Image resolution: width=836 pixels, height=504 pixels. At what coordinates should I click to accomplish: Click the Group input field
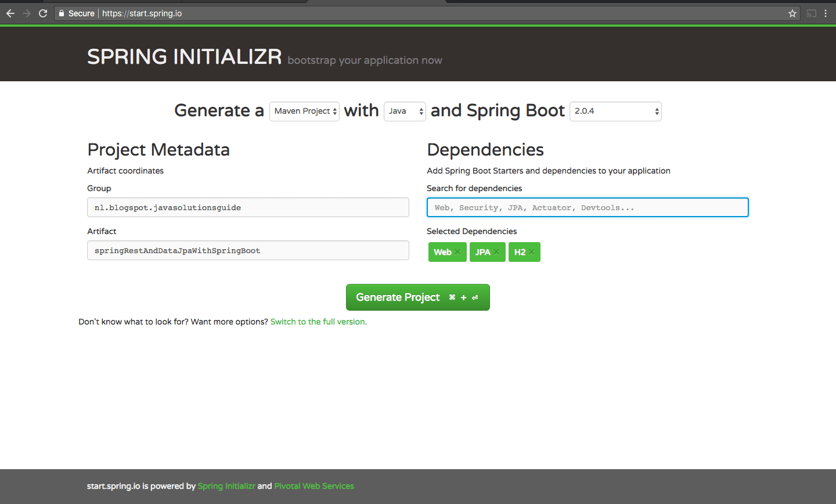click(x=248, y=207)
